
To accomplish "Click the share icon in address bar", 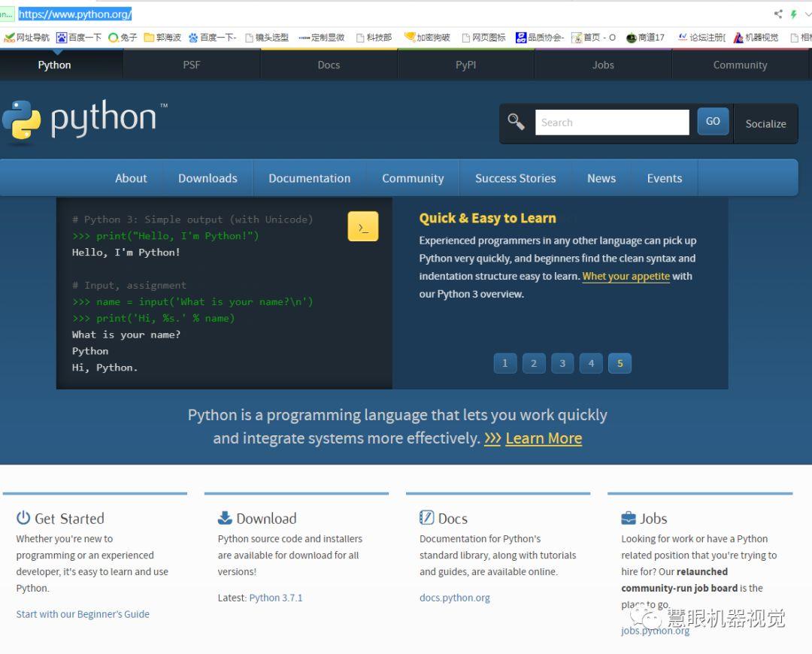I will [x=778, y=14].
